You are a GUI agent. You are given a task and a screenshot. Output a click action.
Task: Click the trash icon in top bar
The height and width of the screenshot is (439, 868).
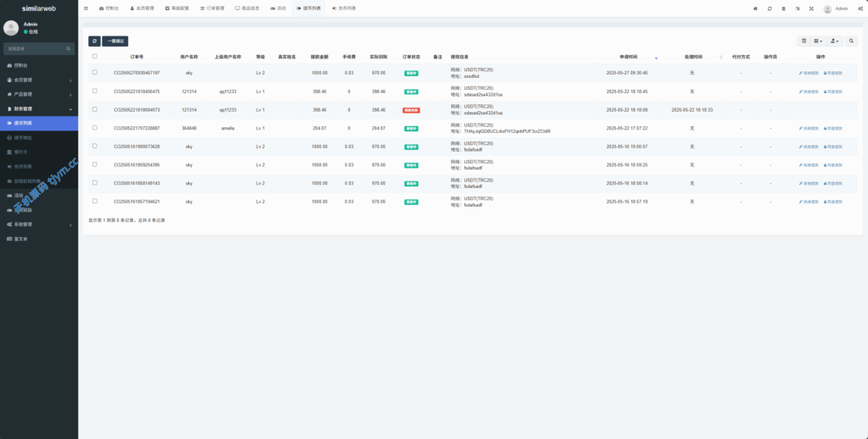[783, 8]
